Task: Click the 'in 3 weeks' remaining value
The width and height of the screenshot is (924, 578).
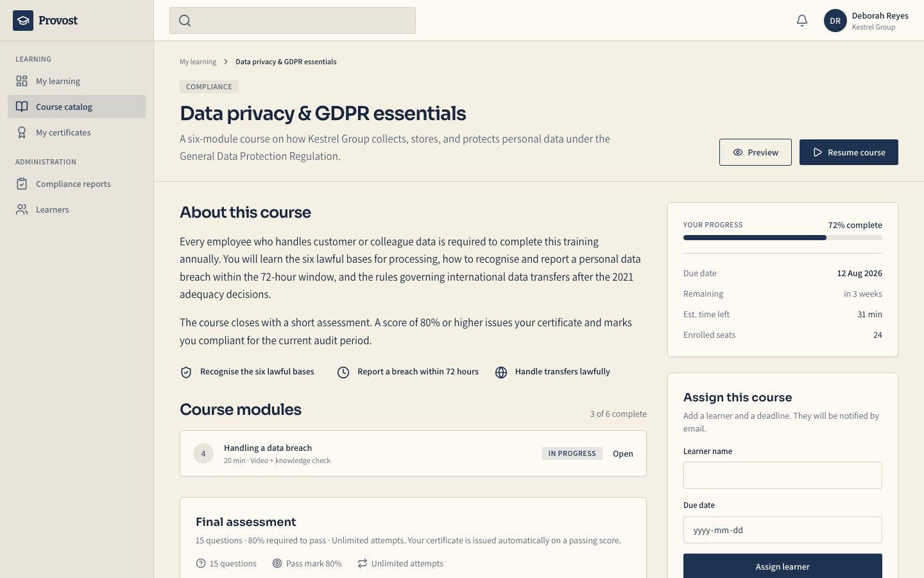Action: coord(863,293)
